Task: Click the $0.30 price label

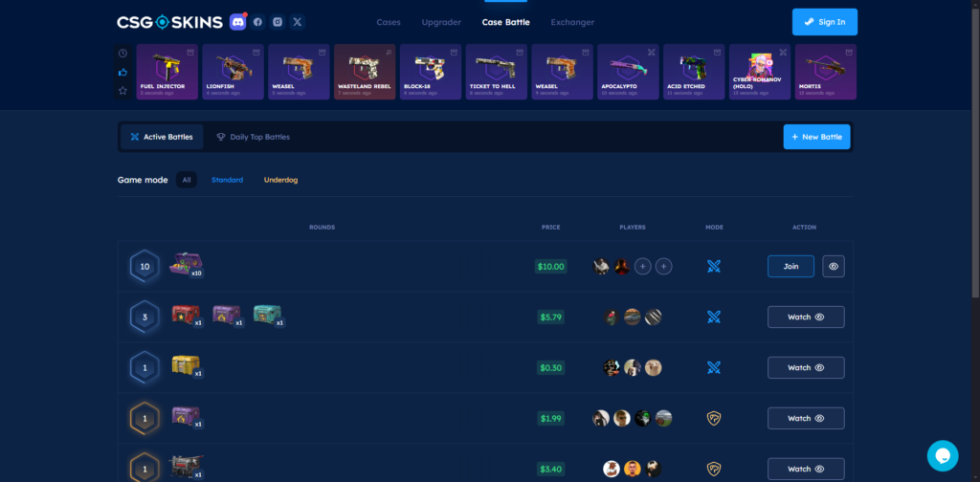Action: pos(550,368)
